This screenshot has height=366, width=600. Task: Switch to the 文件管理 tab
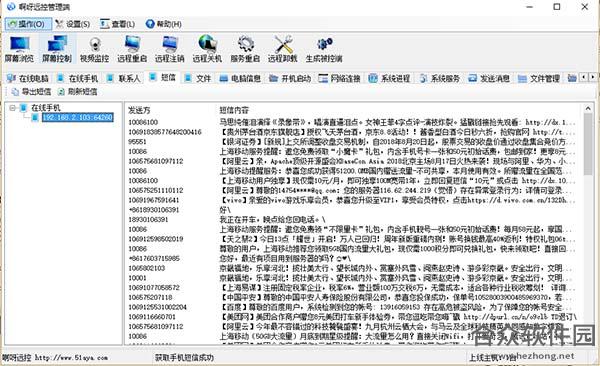coord(539,78)
